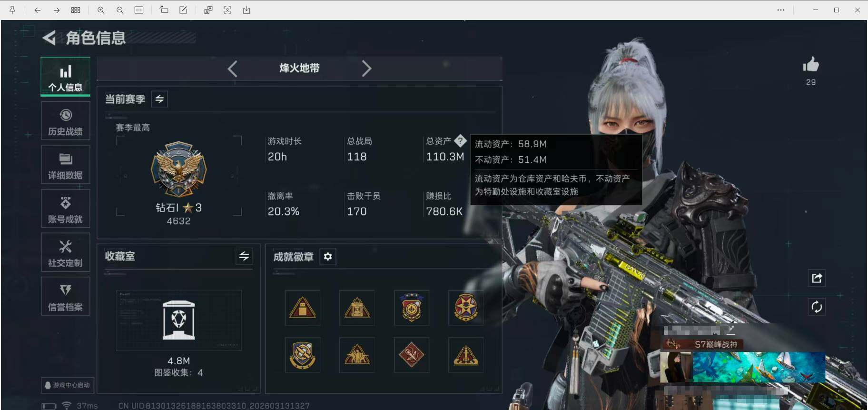Screen dimensions: 868x410
Task: Go back from 角色信息 page arrow
Action: (x=49, y=38)
